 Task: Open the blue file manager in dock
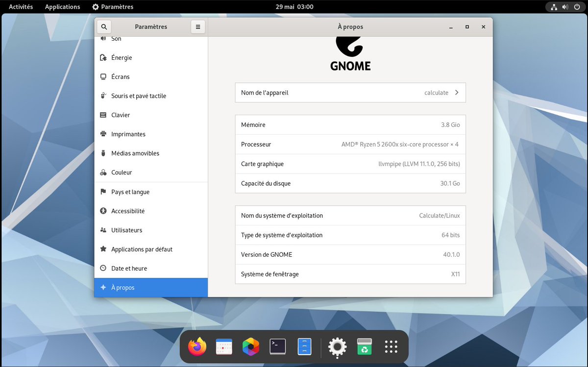[305, 347]
